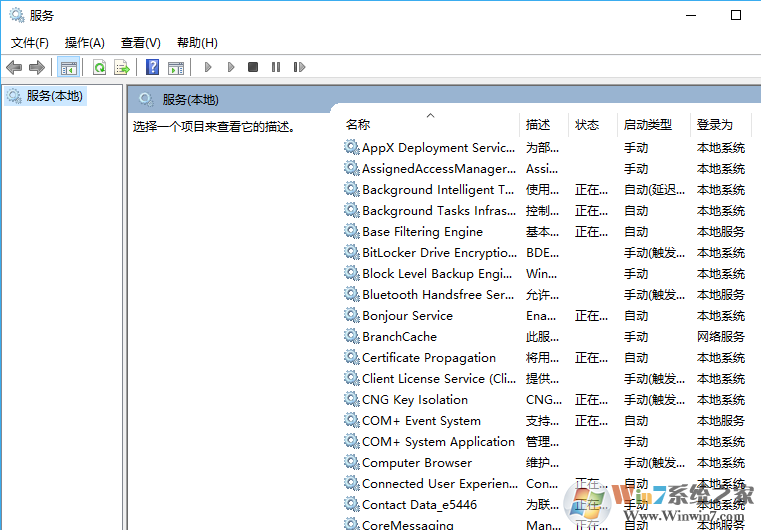
Task: Select the Bonjour Service row
Action: 407,315
